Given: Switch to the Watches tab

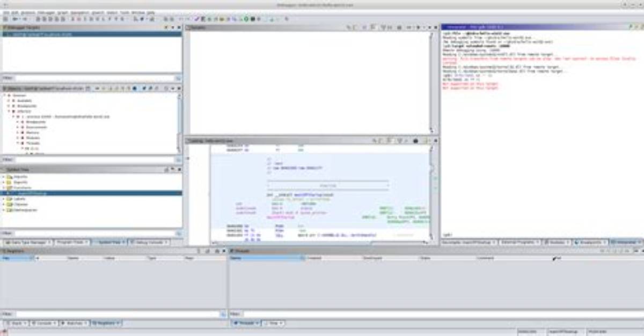Looking at the screenshot, I should click(x=74, y=323).
